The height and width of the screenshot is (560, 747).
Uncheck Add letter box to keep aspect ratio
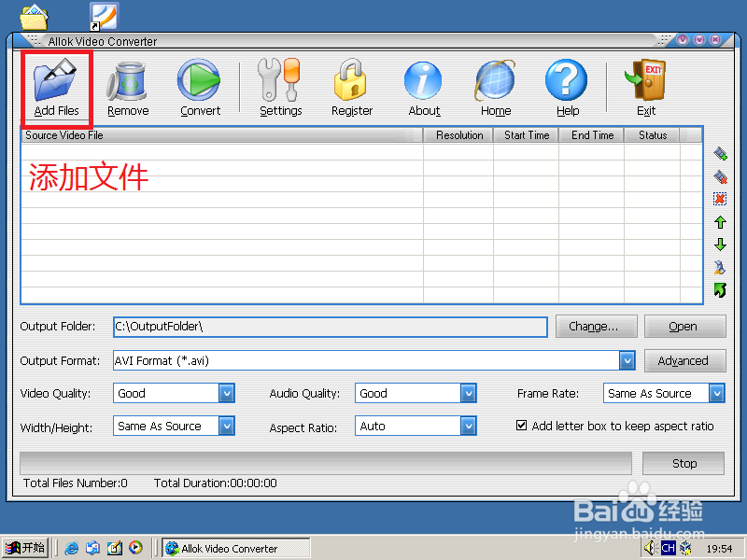[520, 425]
